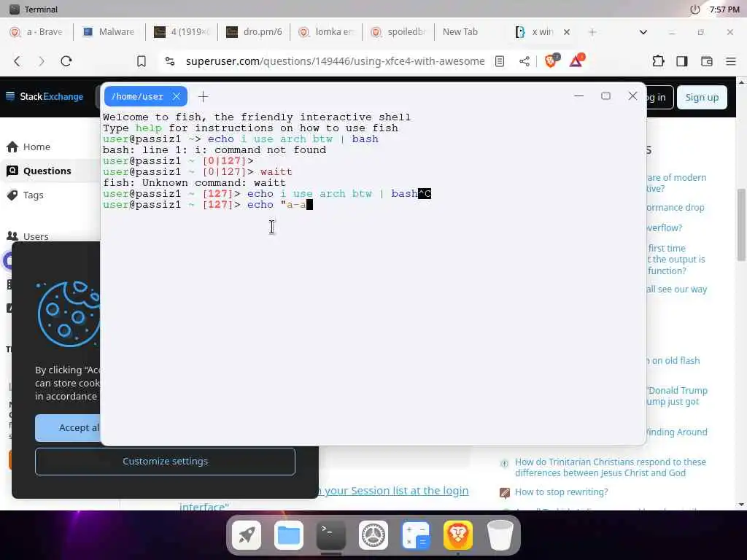The image size is (747, 560).
Task: Go back in Brave browser
Action: [18, 61]
